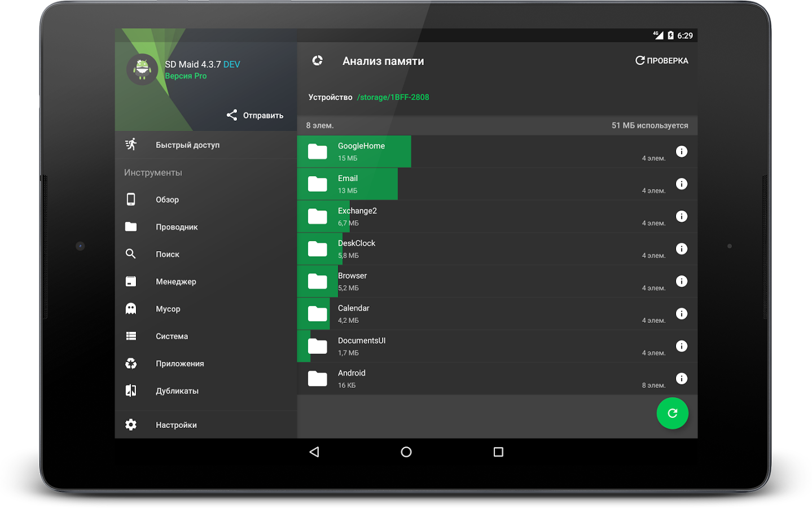This screenshot has height=508, width=812.
Task: Click the Мусор ghost icon
Action: coord(131,308)
